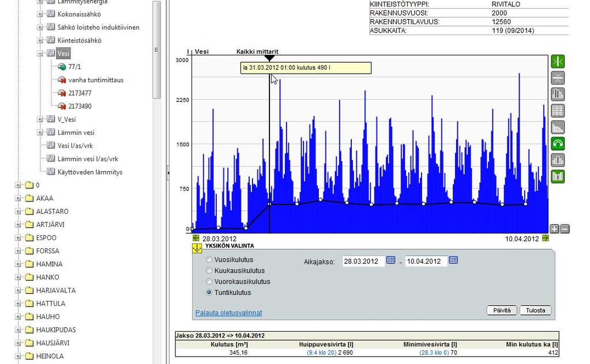This screenshot has width=590, height=364.
Task: Click the tree panel scrollbar thumb
Action: (x=156, y=50)
